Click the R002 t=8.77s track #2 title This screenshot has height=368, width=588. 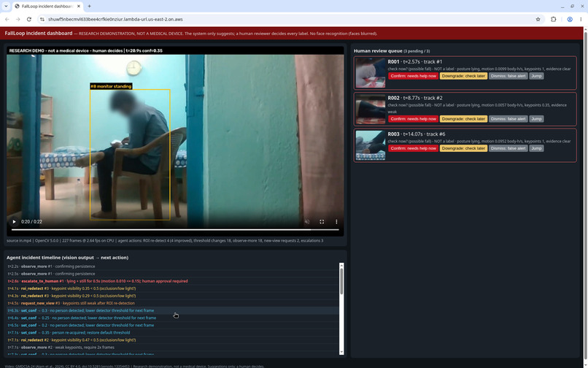click(415, 98)
